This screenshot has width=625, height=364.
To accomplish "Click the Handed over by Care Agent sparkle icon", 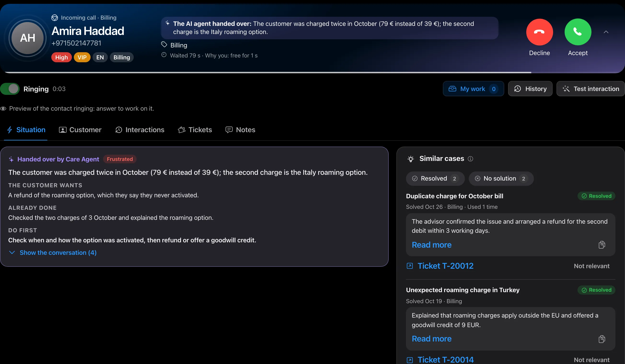I will [x=12, y=159].
